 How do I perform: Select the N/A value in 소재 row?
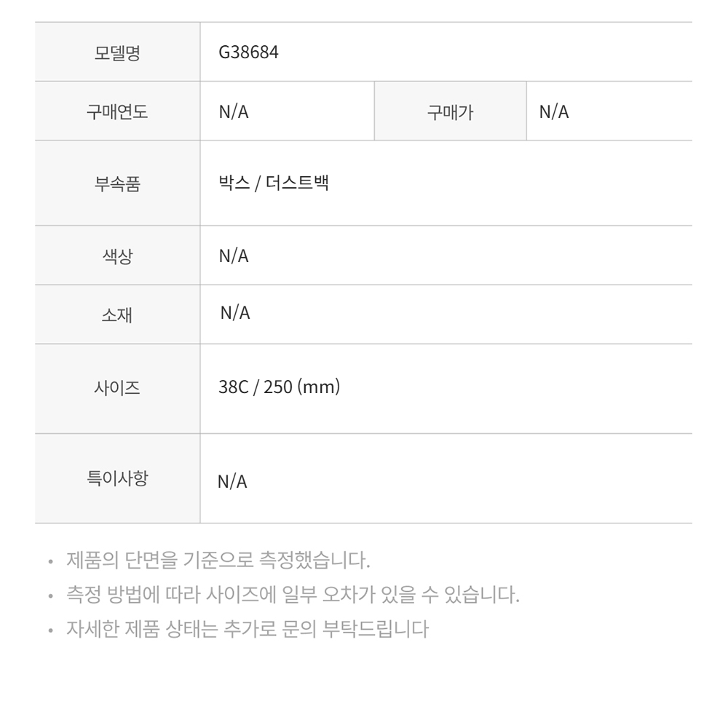pyautogui.click(x=235, y=313)
